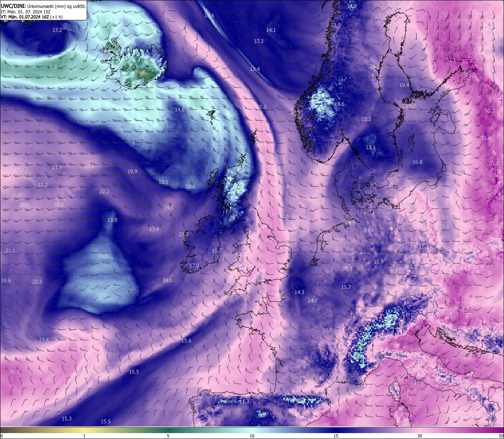Viewport: 504px width, 439px height.
Task: Click the map value "17.2"
Action: pos(57,30)
